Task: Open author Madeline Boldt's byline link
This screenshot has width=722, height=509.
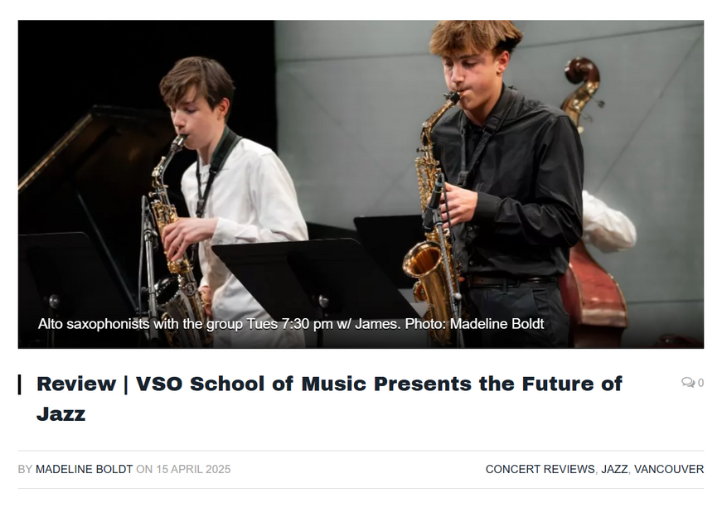Action: pyautogui.click(x=84, y=469)
